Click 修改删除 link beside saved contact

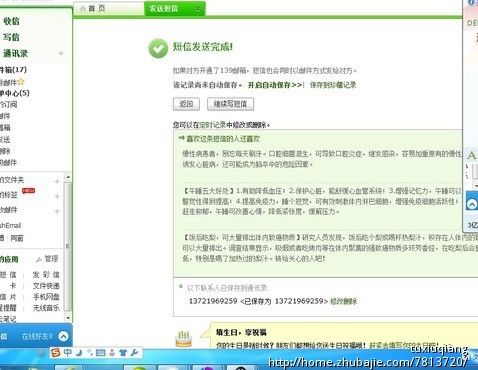point(343,301)
